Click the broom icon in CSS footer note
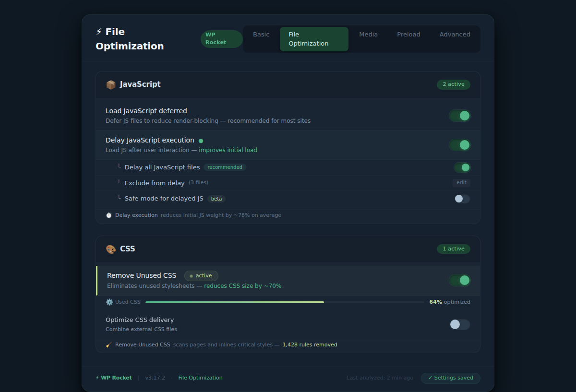The image size is (576, 392). [x=109, y=344]
